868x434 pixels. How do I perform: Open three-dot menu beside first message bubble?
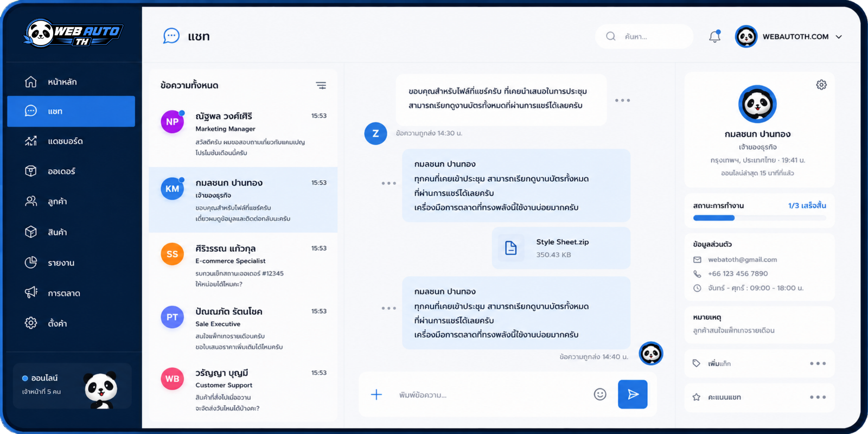coord(622,100)
